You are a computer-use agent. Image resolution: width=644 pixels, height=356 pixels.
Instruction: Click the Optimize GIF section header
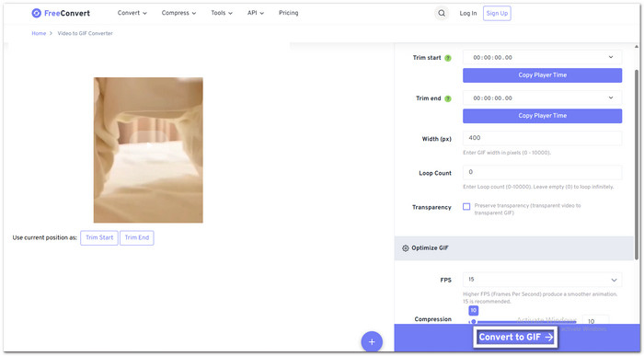pyautogui.click(x=513, y=248)
